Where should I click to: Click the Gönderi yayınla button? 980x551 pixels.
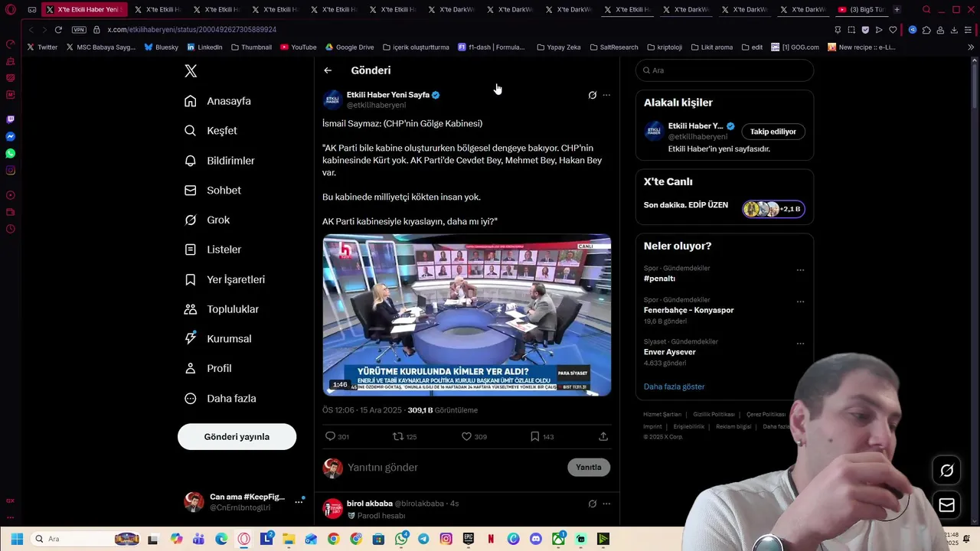click(x=237, y=437)
